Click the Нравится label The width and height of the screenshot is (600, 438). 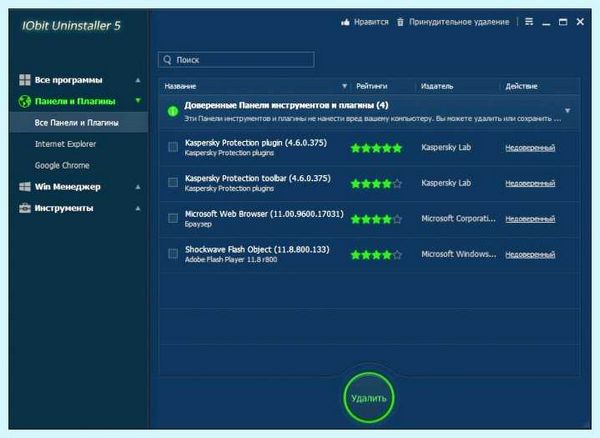371,22
